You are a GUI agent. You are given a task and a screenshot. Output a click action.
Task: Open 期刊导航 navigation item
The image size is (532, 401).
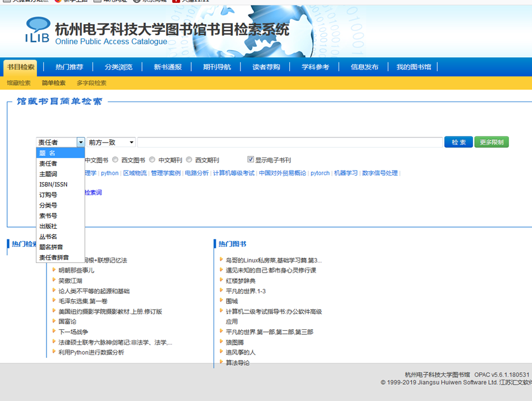pyautogui.click(x=217, y=67)
